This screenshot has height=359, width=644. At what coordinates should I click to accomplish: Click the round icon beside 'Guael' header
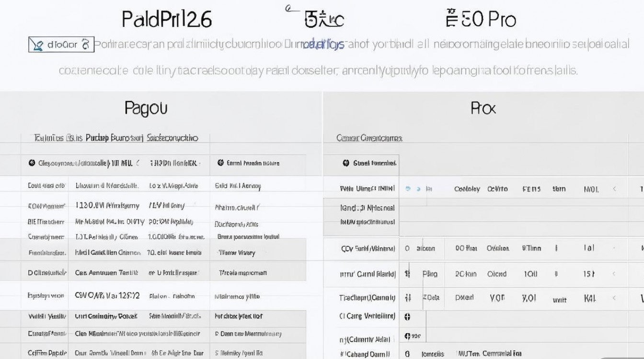(346, 163)
